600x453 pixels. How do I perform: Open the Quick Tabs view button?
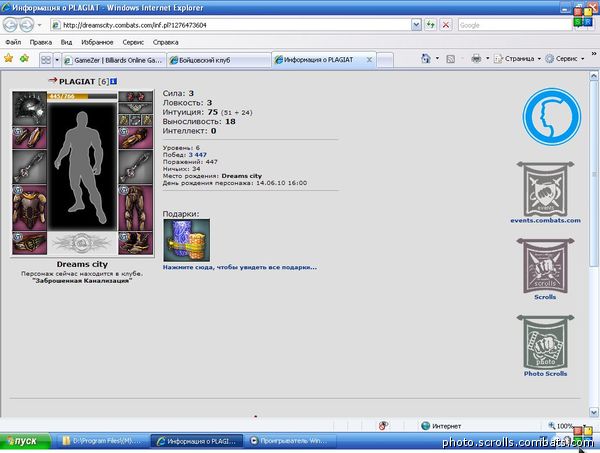coord(46,60)
